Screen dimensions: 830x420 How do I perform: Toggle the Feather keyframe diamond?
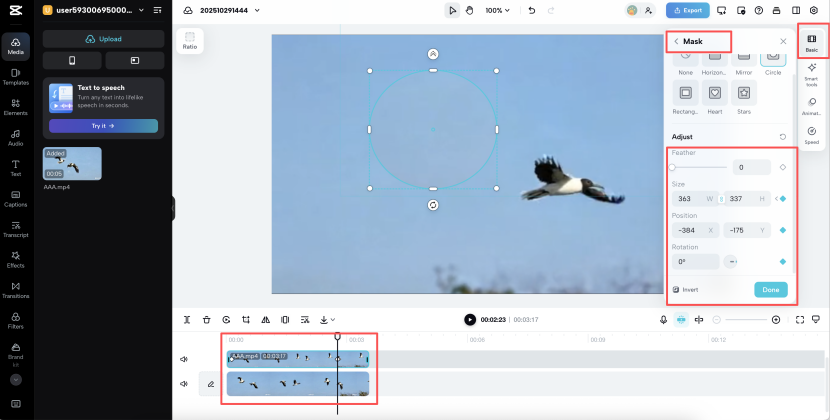[x=783, y=167]
